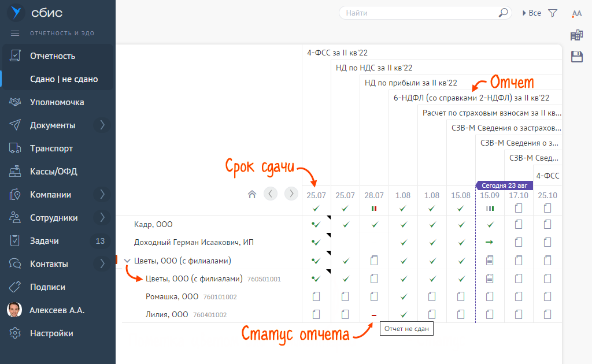
Task: Click the font size AA icon
Action: pyautogui.click(x=576, y=14)
